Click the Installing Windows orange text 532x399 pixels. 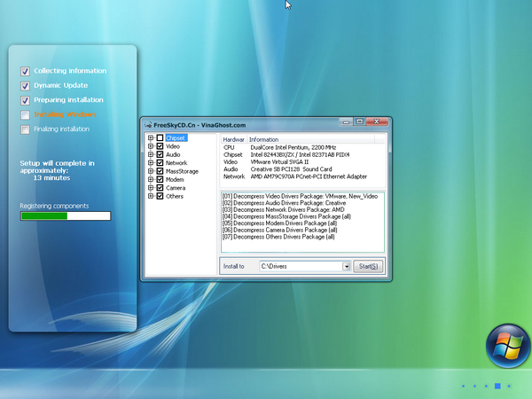click(65, 114)
